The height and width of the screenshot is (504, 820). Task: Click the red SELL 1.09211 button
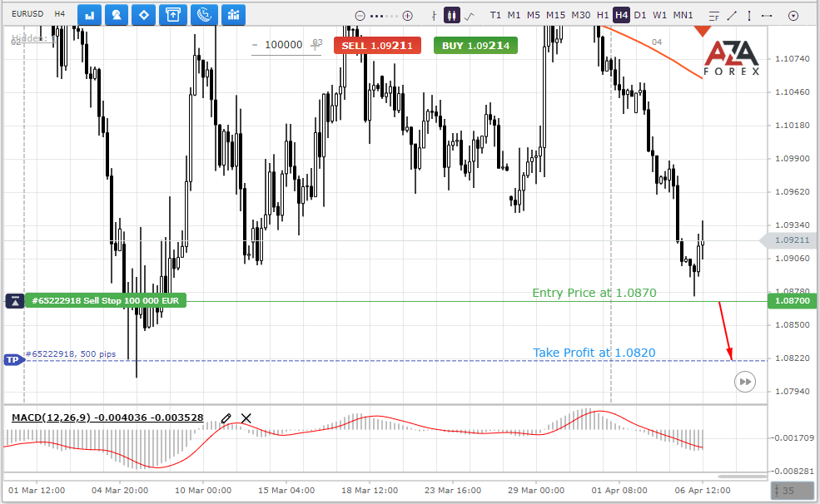tap(377, 46)
